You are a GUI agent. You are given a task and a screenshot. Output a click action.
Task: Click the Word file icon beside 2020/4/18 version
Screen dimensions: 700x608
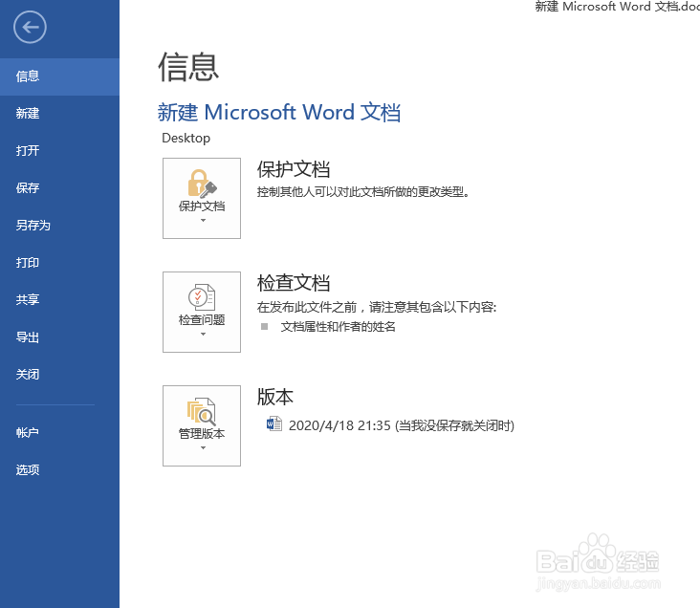tap(274, 423)
